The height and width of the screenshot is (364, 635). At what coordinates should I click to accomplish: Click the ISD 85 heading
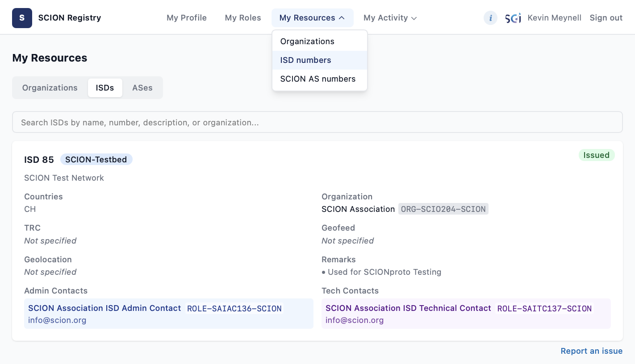click(39, 160)
